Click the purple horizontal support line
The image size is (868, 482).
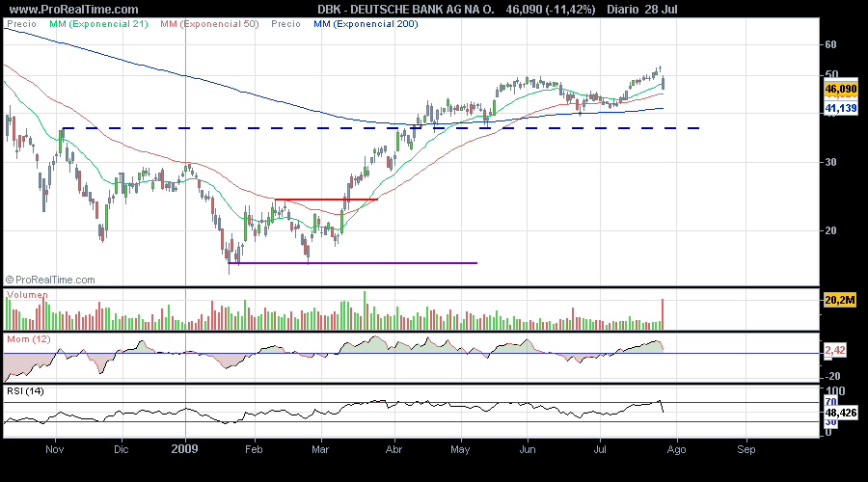pos(353,263)
